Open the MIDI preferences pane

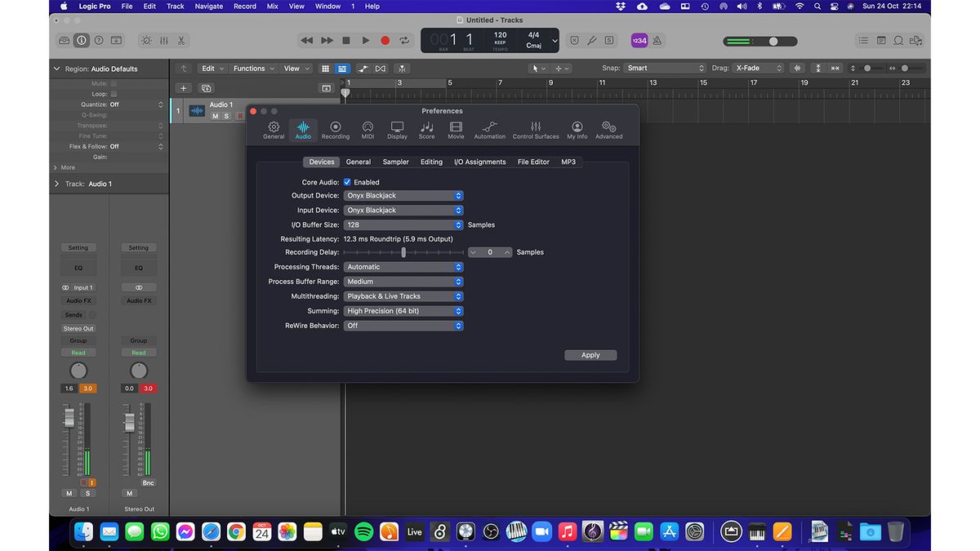point(367,129)
